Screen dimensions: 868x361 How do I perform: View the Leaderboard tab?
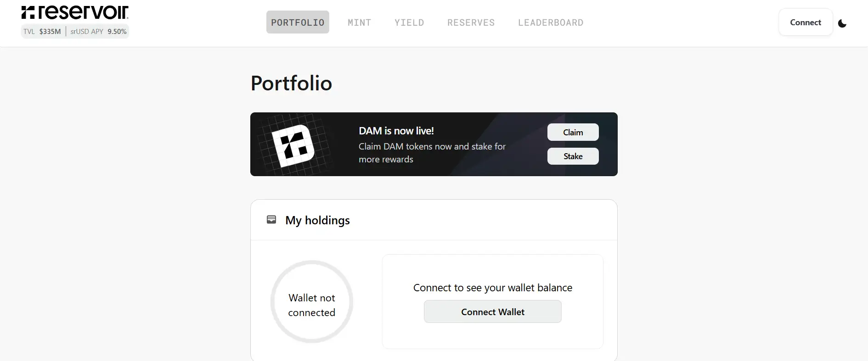550,22
